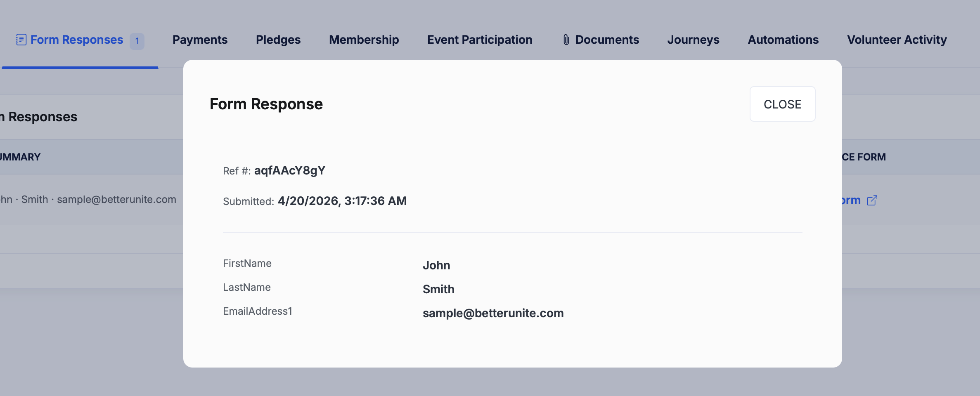Screen dimensions: 980x396
Task: Select the LastName value Smith
Action: [438, 289]
